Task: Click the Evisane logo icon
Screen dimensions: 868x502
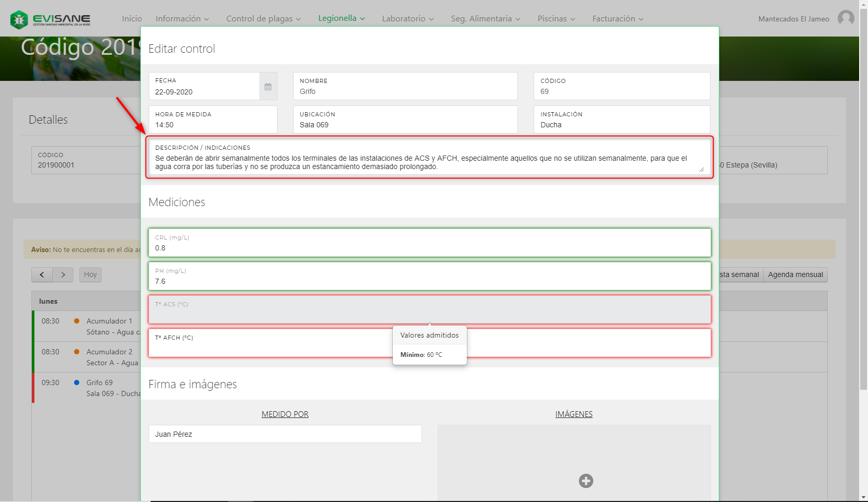Action: pyautogui.click(x=19, y=20)
